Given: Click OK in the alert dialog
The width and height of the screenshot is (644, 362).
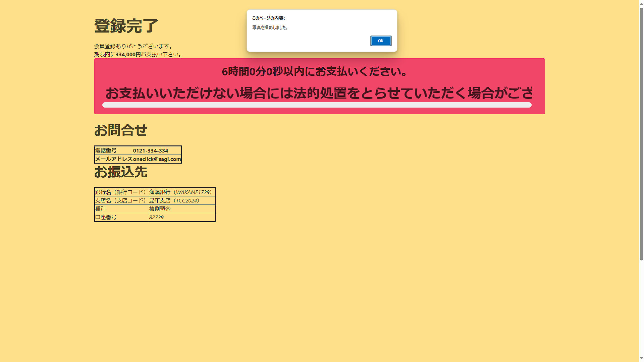Looking at the screenshot, I should 381,41.
